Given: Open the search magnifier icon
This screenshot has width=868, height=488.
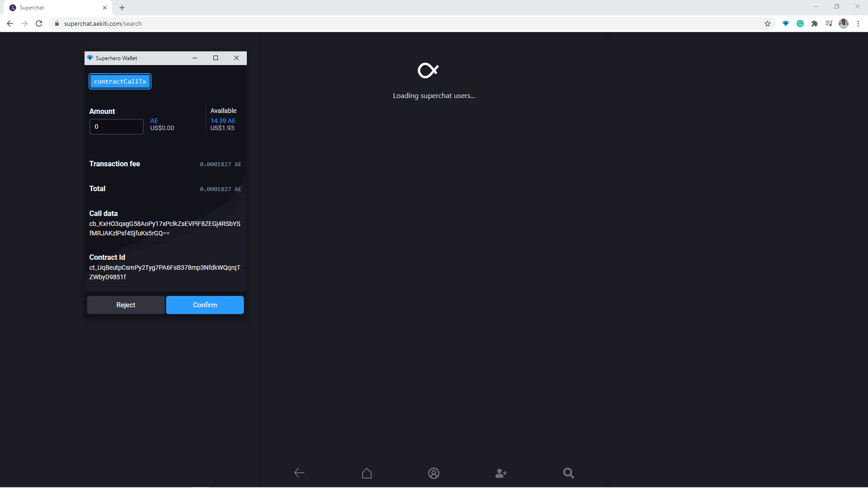Looking at the screenshot, I should (568, 473).
